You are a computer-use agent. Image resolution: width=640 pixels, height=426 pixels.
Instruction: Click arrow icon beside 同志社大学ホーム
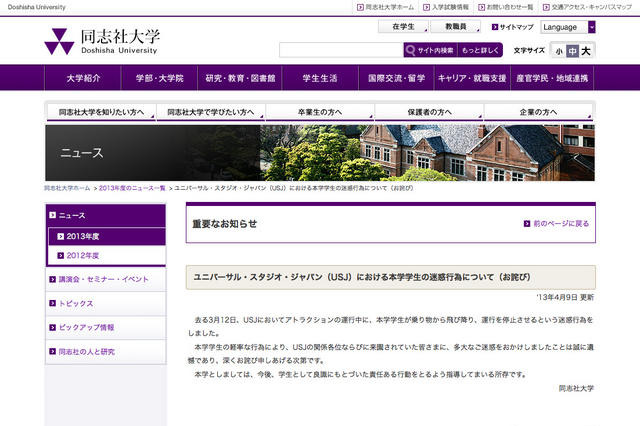[360, 7]
